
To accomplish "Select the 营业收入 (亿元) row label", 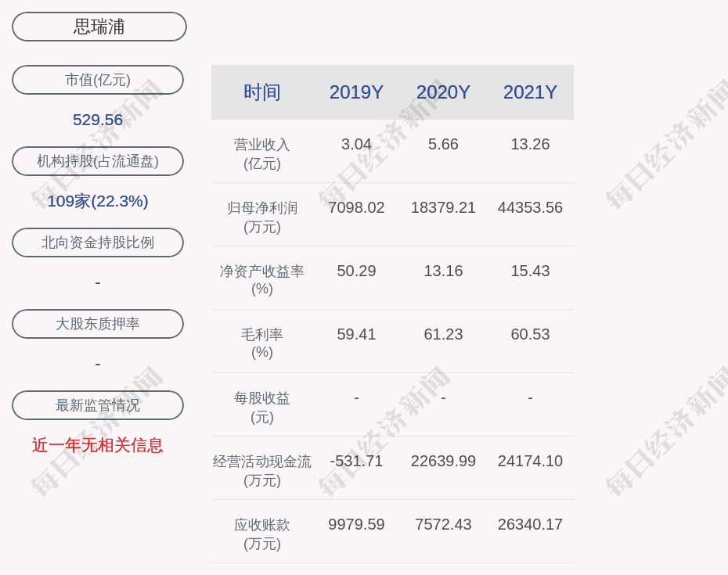I will pos(262,154).
